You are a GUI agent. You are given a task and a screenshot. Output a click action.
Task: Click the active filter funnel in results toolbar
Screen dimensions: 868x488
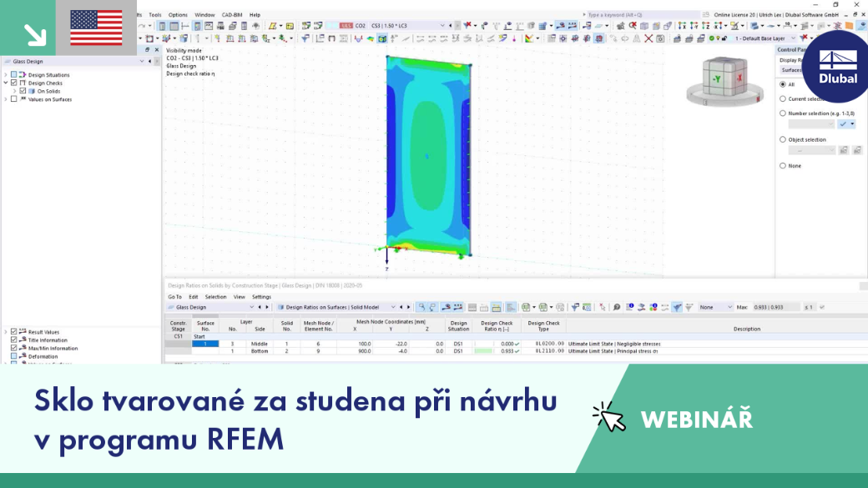point(677,307)
